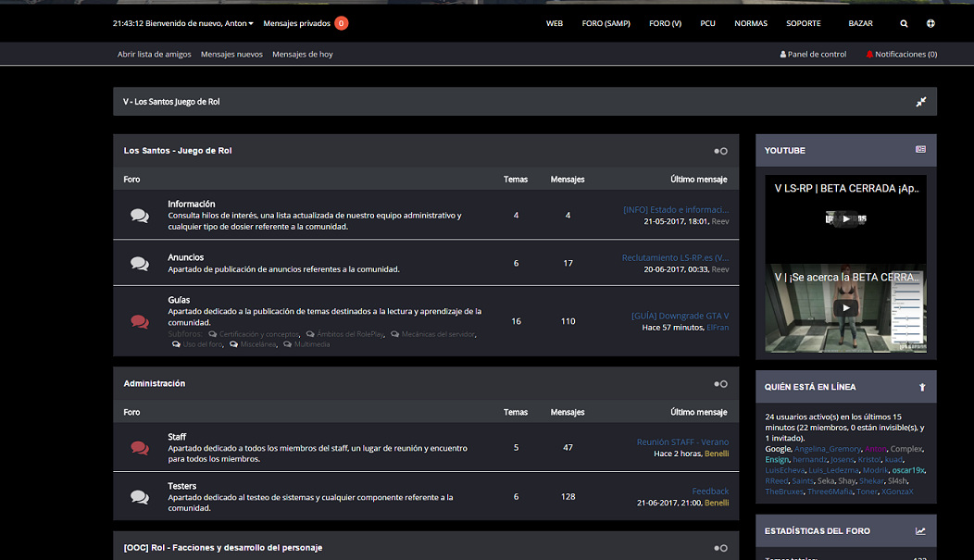Open the Anuncios forum title

click(186, 257)
